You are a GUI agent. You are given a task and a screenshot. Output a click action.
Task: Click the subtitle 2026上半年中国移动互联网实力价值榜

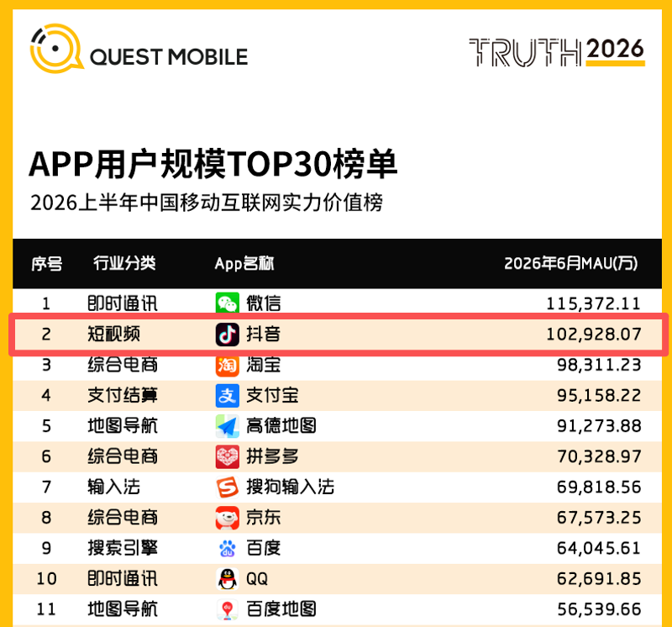point(207,202)
